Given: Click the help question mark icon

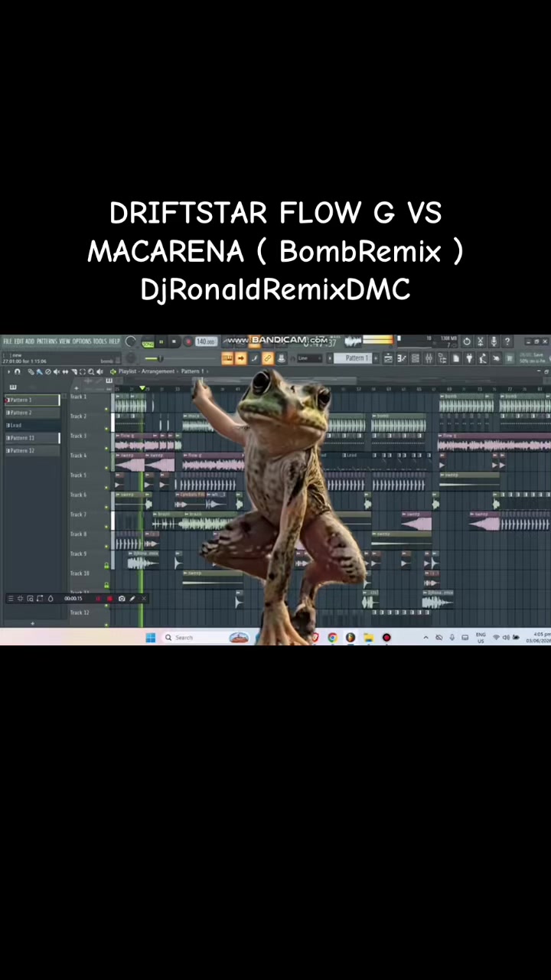Looking at the screenshot, I should click(507, 341).
